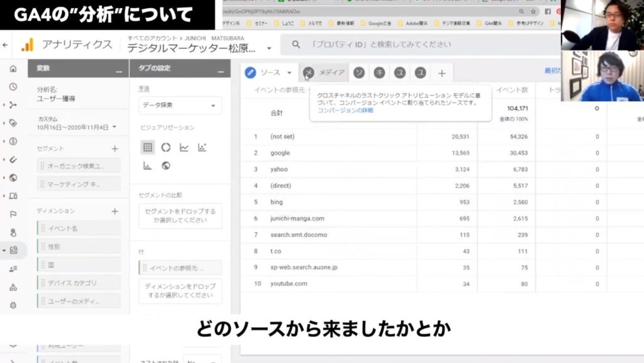
Task: Click the row dimension drop zone
Action: [180, 291]
